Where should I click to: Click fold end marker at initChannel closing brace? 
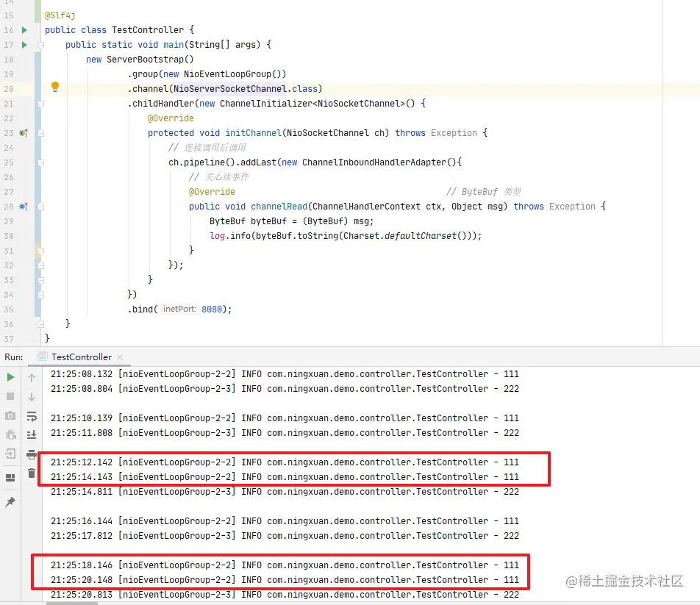coord(40,280)
